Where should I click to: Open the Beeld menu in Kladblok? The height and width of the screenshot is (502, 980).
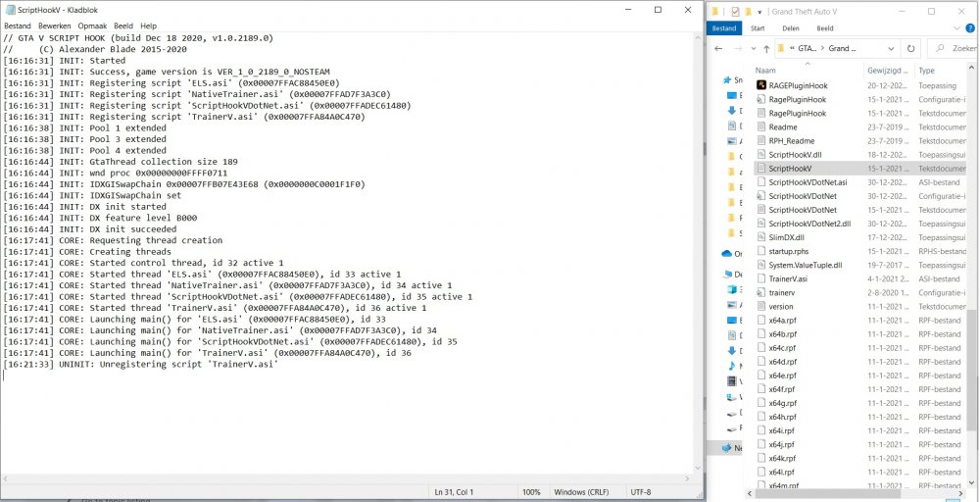click(123, 26)
